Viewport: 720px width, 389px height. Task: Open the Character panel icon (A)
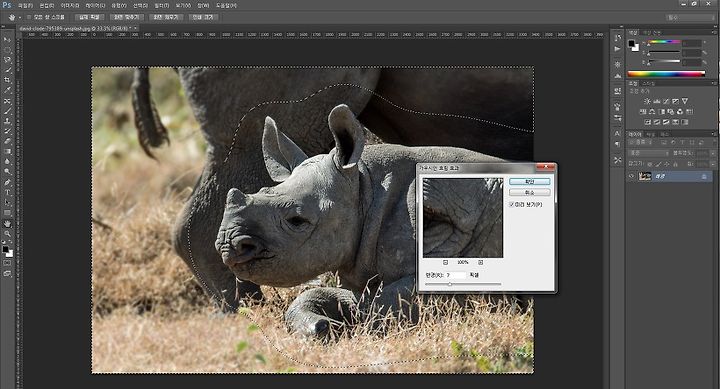(x=617, y=133)
